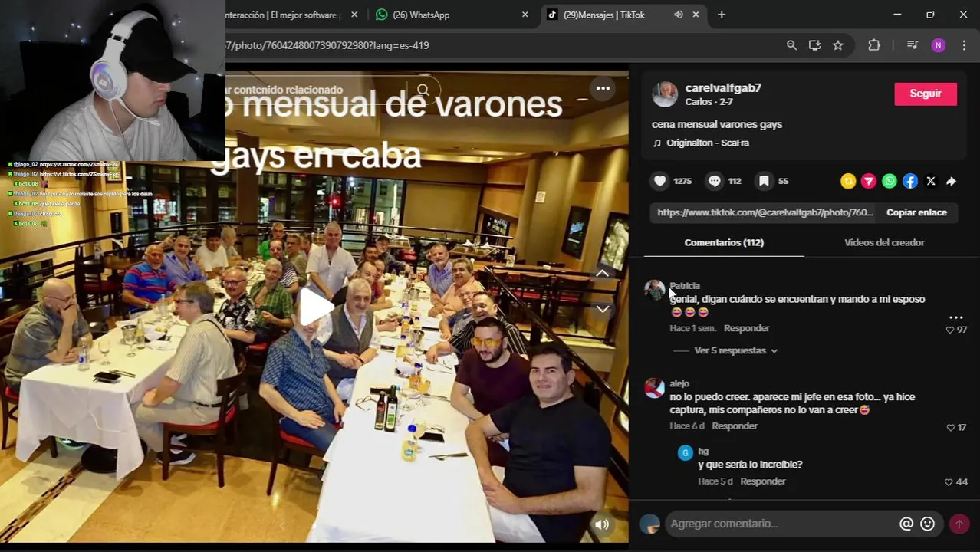Open the Chrome three-dot menu
The height and width of the screenshot is (552, 980).
pos(964,45)
